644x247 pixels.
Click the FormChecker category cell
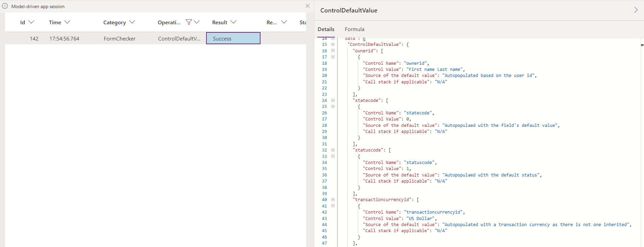120,38
